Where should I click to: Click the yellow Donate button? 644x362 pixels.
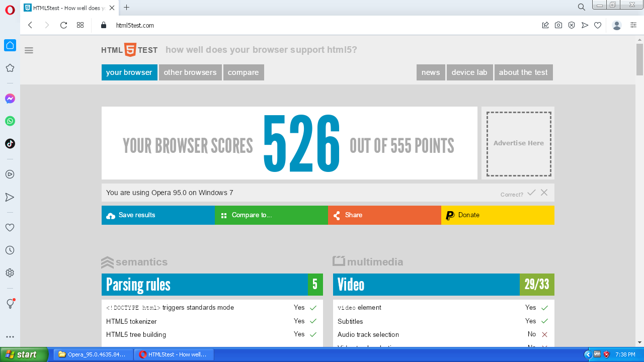click(x=498, y=215)
